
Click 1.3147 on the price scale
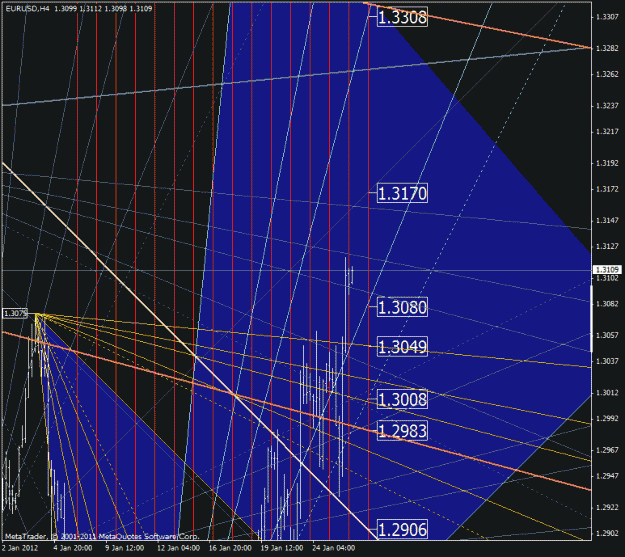point(607,220)
